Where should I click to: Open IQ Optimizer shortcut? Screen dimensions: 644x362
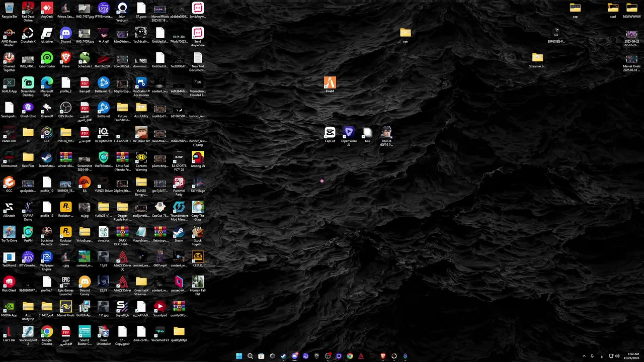tap(104, 135)
